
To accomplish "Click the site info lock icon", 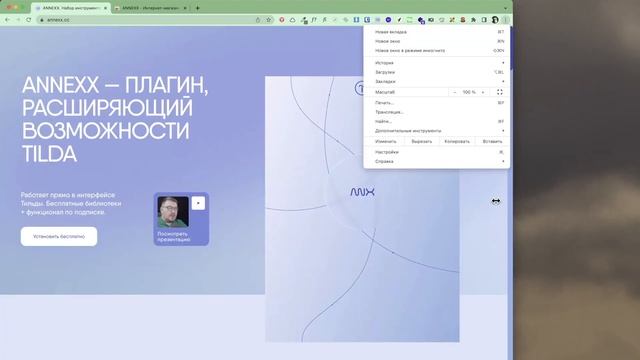I will tap(42, 20).
